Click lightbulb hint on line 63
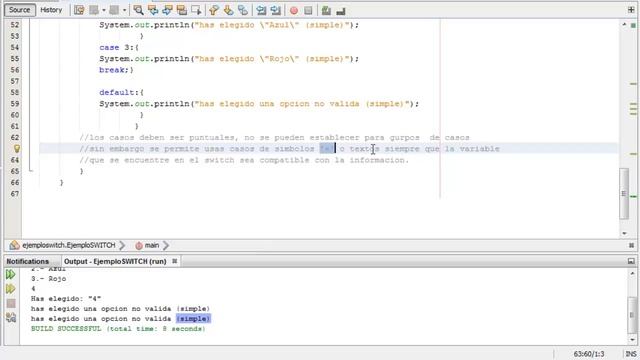This screenshot has height=360, width=640. [x=16, y=149]
